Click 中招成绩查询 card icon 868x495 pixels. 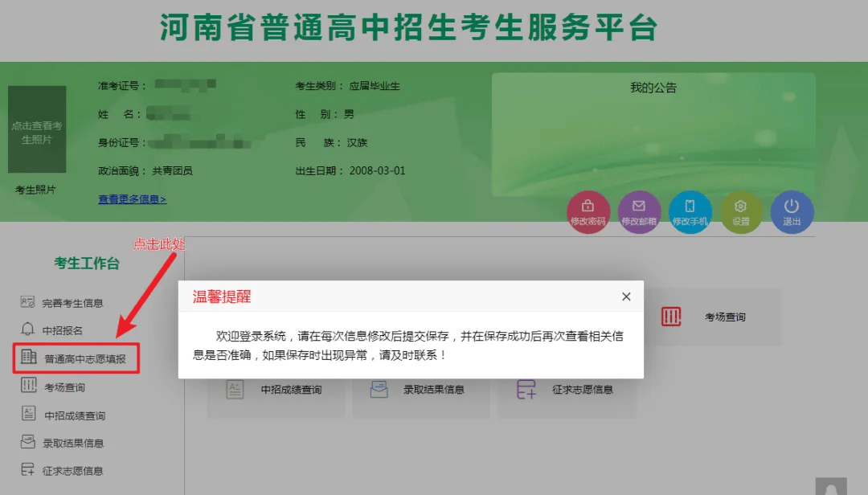pos(235,389)
